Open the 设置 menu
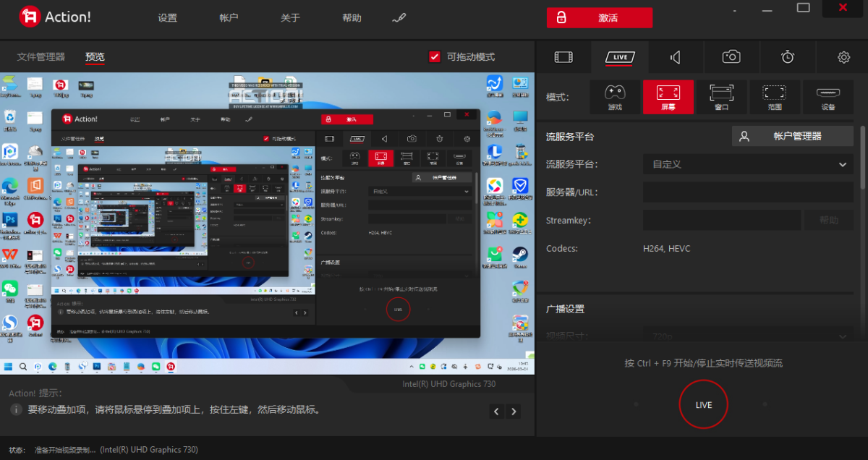The width and height of the screenshot is (868, 460). [x=167, y=18]
